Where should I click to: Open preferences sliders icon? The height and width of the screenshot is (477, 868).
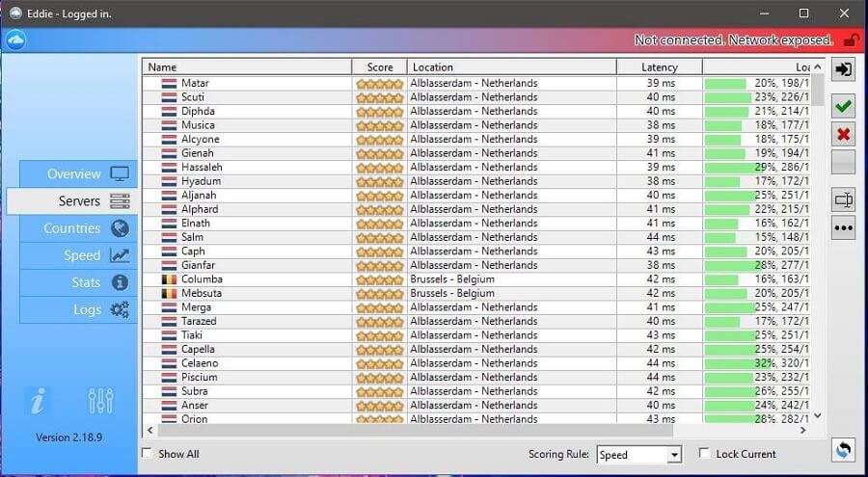point(100,401)
